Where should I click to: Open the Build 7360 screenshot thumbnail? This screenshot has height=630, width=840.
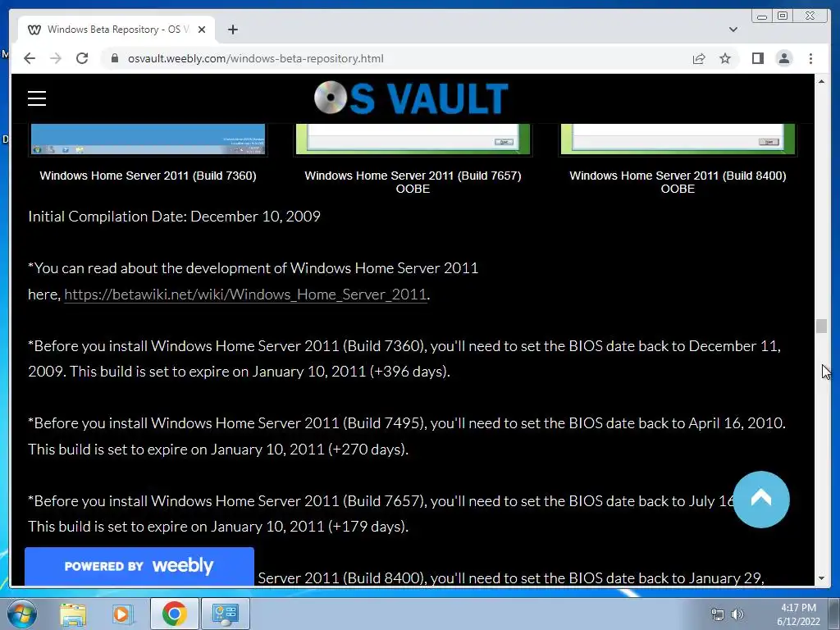pyautogui.click(x=148, y=139)
